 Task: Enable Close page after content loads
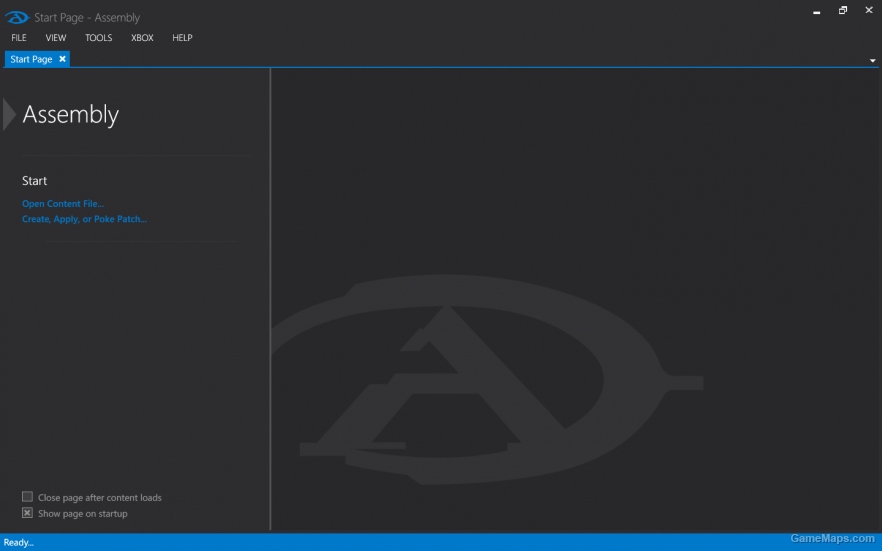click(x=27, y=496)
